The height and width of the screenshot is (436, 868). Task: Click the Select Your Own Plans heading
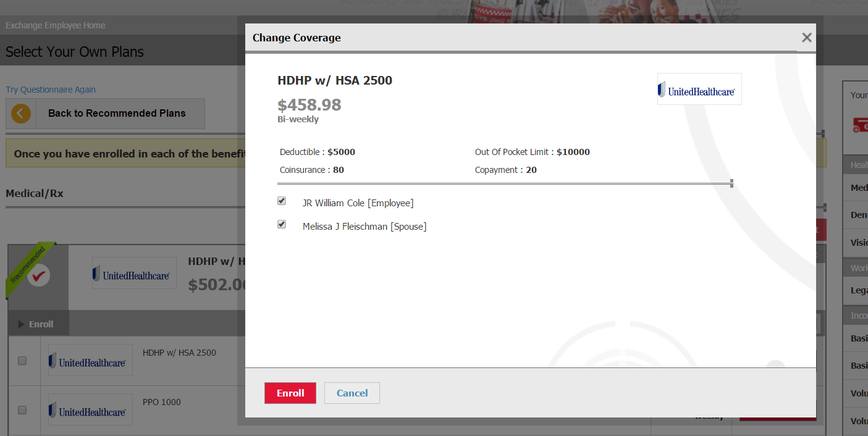point(75,52)
